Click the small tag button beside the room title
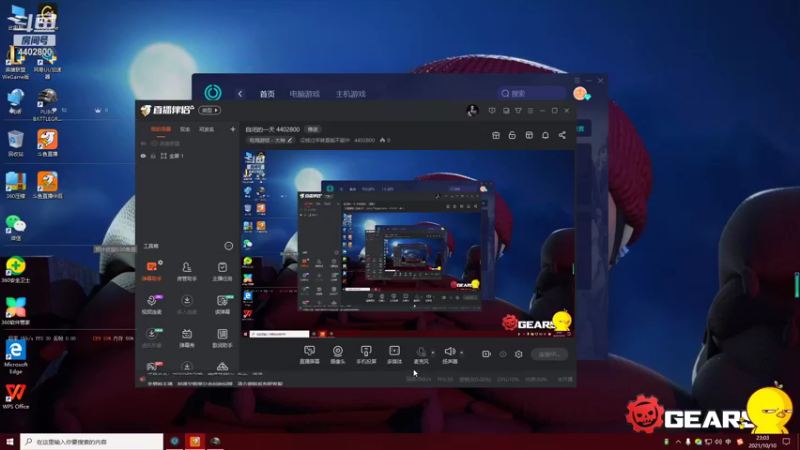Screen dimensions: 800x450 [312, 130]
